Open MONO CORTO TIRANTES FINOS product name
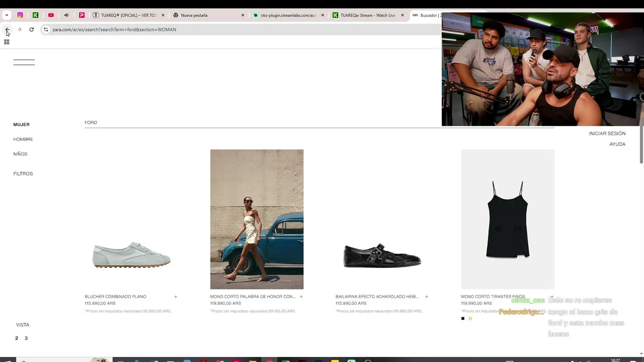Viewport: 644px width, 362px height. point(493,297)
